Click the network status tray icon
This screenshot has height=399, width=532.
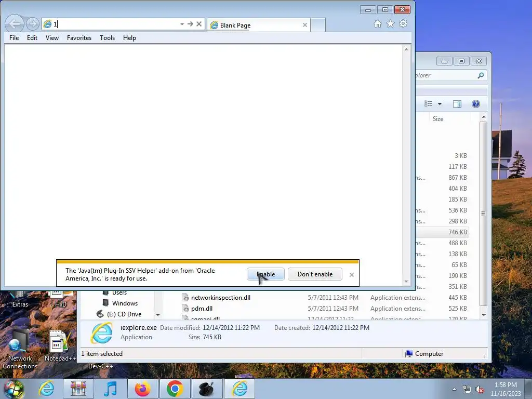pyautogui.click(x=467, y=390)
